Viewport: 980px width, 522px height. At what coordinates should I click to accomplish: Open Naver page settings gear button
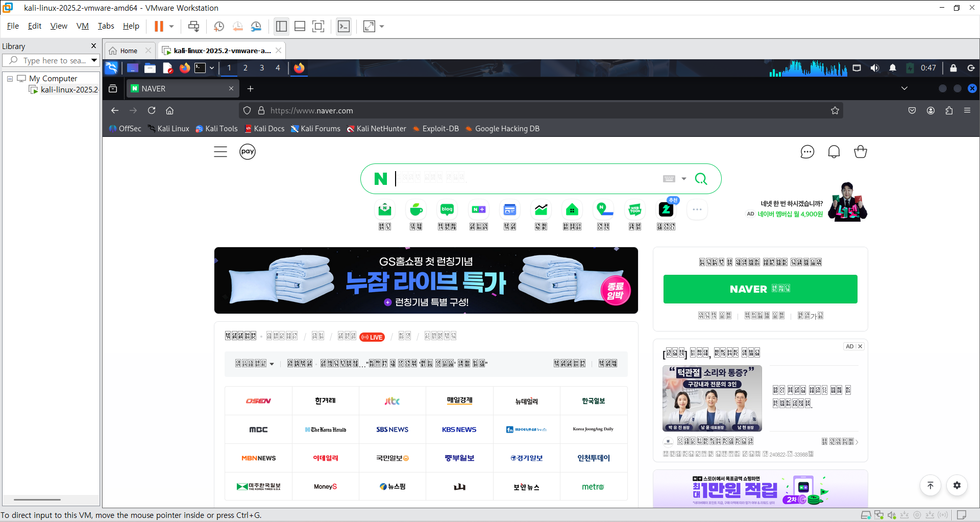tap(957, 485)
